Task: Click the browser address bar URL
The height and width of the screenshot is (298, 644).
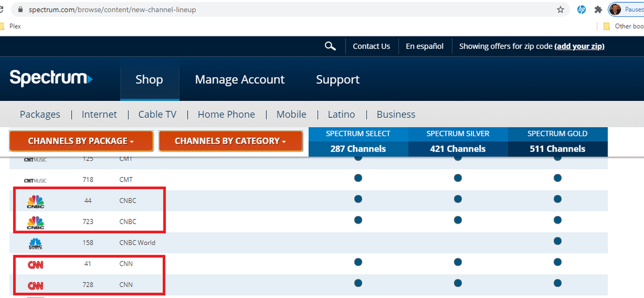Action: pos(112,10)
